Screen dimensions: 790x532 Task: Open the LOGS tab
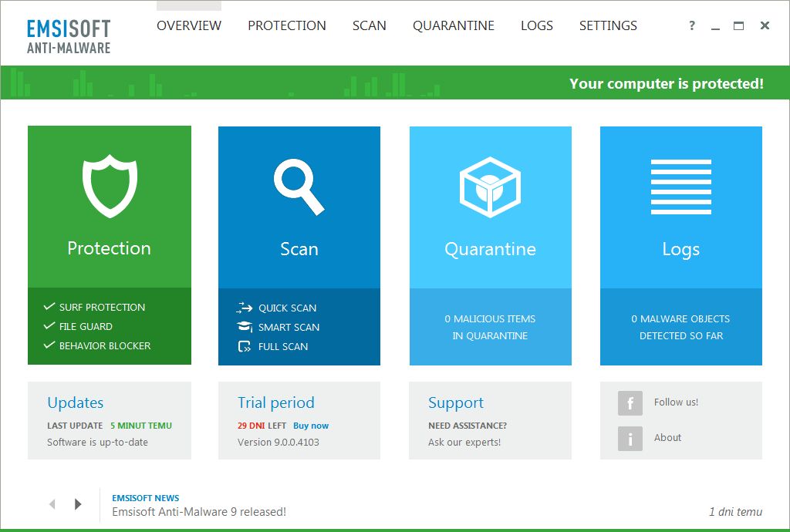537,25
